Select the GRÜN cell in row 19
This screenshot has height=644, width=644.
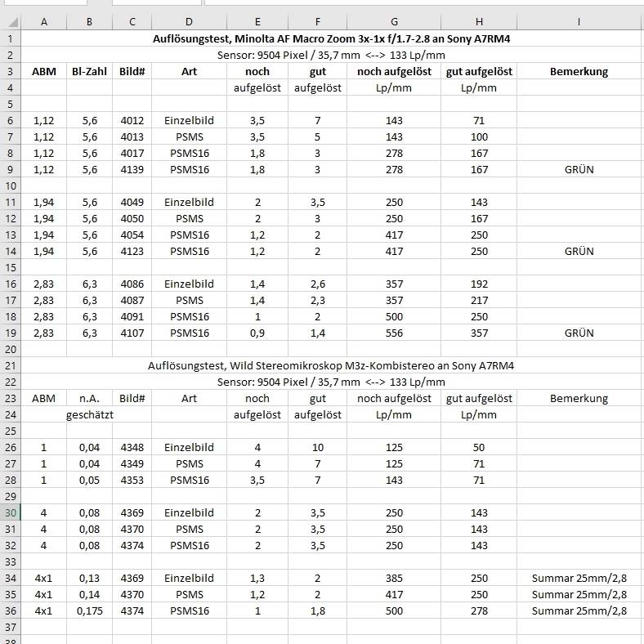[579, 333]
